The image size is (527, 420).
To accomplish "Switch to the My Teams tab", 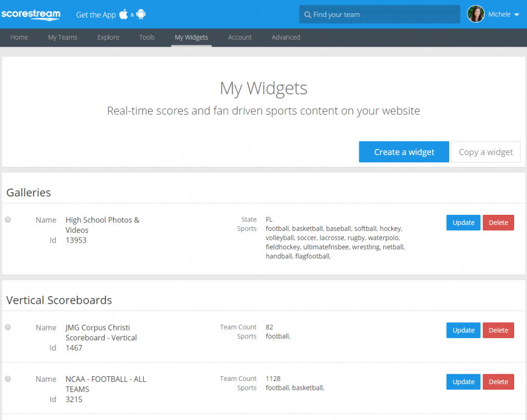I will tap(62, 37).
